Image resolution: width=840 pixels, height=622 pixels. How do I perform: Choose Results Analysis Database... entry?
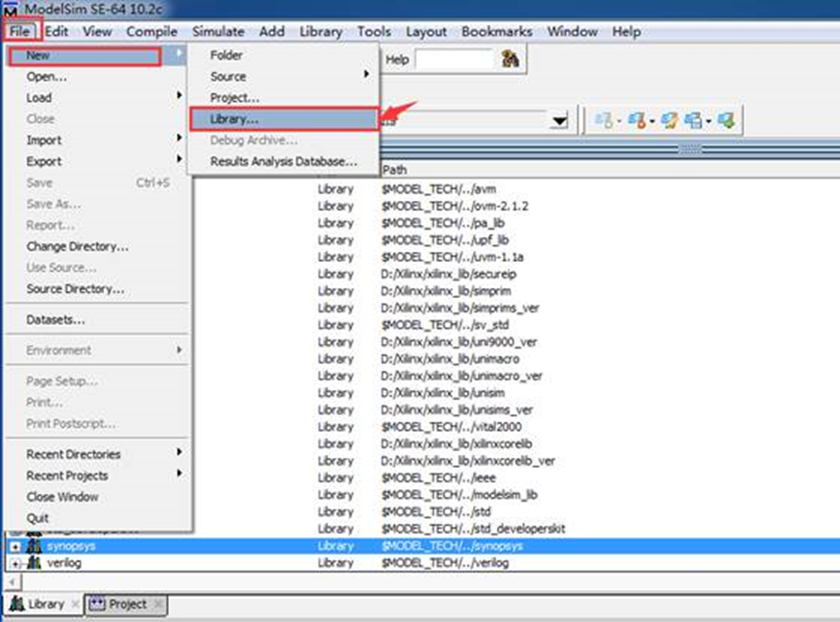(x=283, y=161)
